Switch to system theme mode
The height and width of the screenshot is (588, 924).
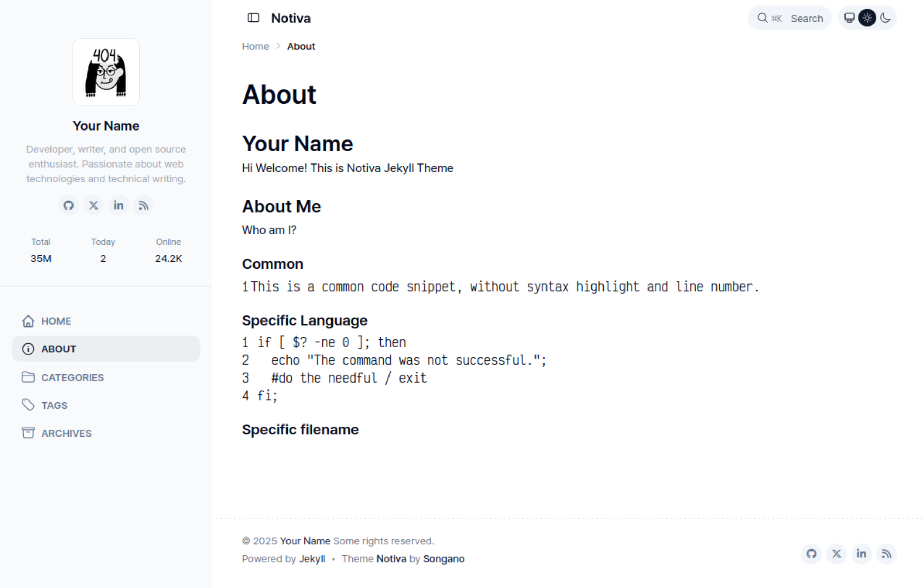coord(849,18)
